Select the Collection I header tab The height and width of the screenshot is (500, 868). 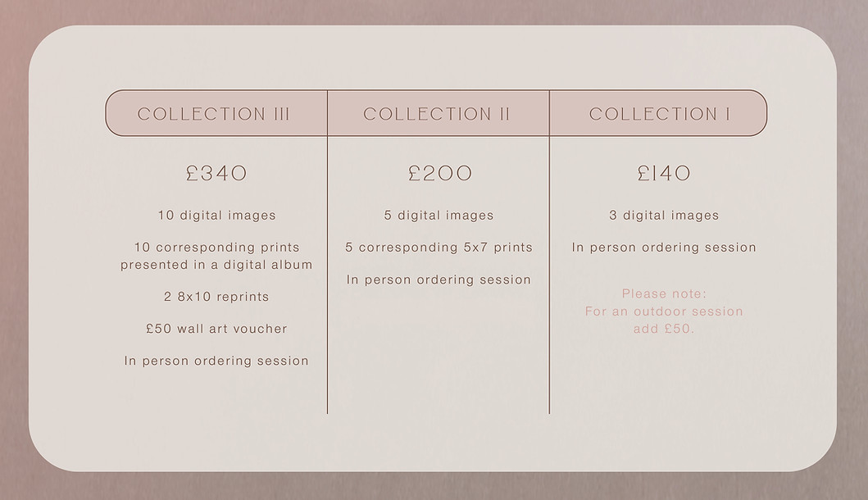pos(659,114)
